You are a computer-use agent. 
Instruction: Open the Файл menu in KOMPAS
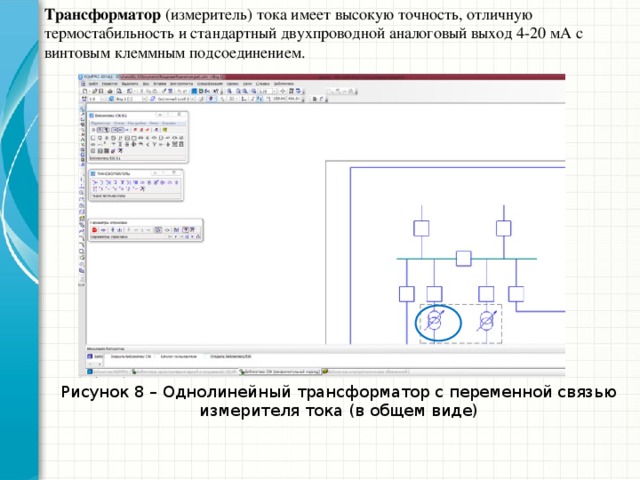click(93, 84)
